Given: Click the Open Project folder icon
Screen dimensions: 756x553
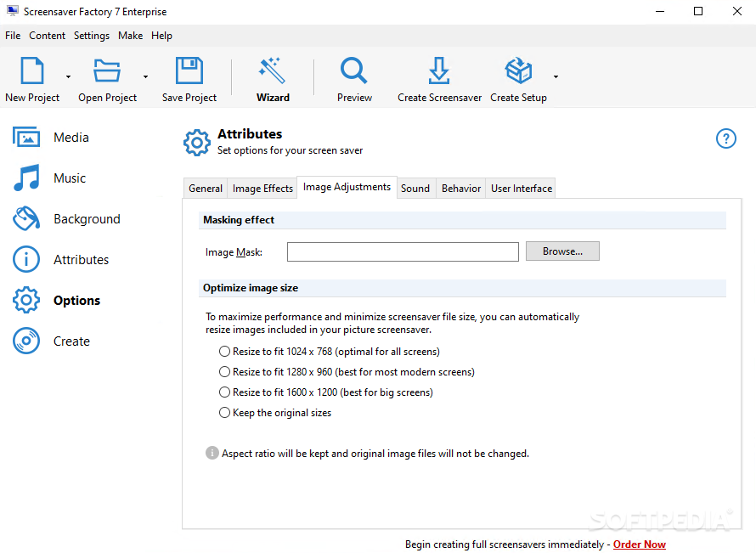Looking at the screenshot, I should click(x=106, y=71).
